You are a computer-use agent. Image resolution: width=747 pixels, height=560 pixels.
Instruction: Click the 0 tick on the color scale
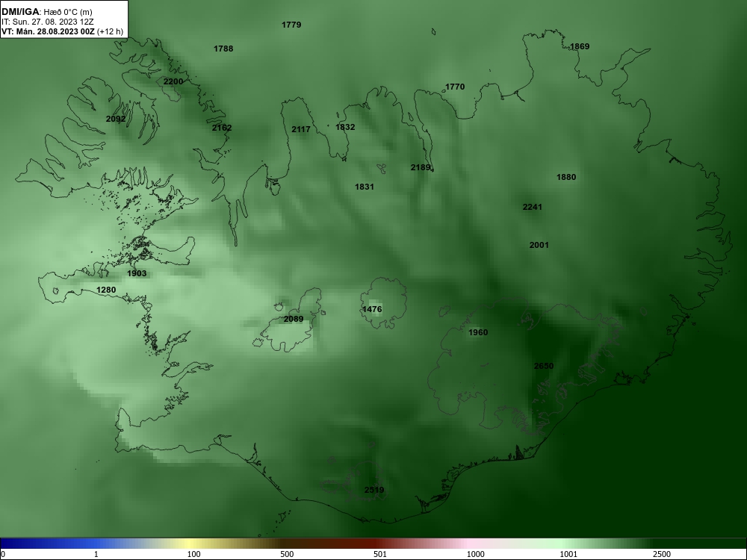coord(2,554)
